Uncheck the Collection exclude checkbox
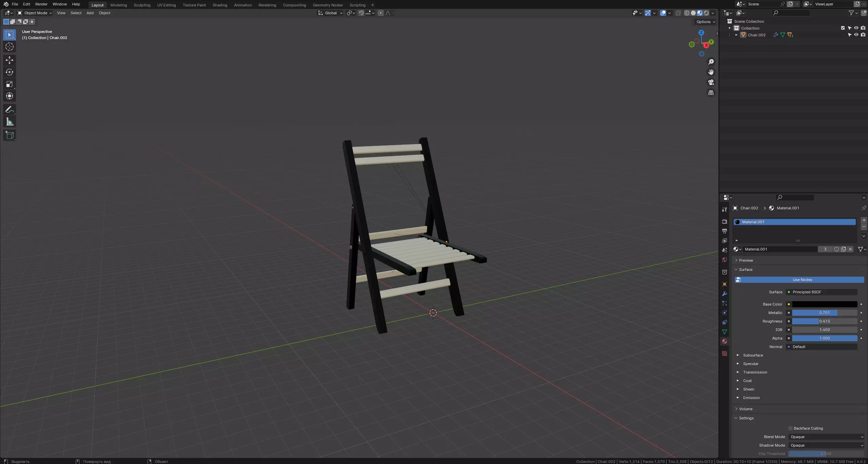Screen dimensions: 868x464 [843, 28]
